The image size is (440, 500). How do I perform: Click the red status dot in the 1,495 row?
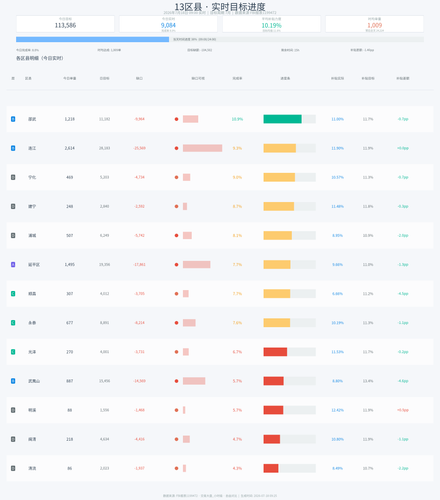(x=176, y=265)
